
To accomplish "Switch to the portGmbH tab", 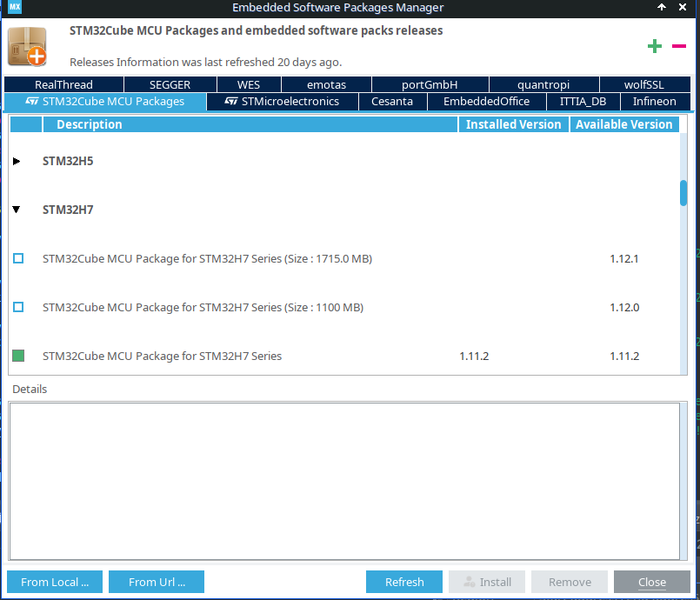I will click(x=430, y=84).
